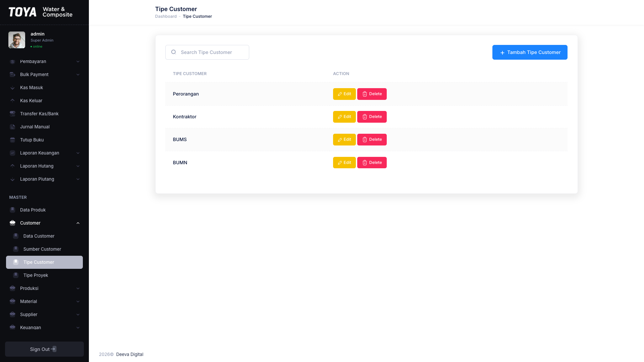Click the Laporan Keuangan chart icon
Viewport: 644px width, 362px height.
point(12,153)
